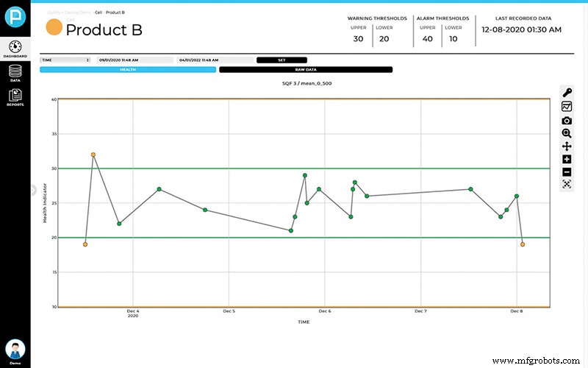588x368 pixels.
Task: Go to Quality in the breadcrumb
Action: pyautogui.click(x=54, y=13)
